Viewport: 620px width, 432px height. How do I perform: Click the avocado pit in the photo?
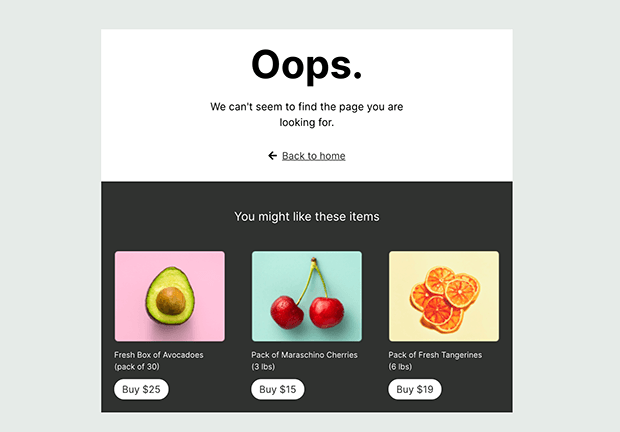click(172, 299)
